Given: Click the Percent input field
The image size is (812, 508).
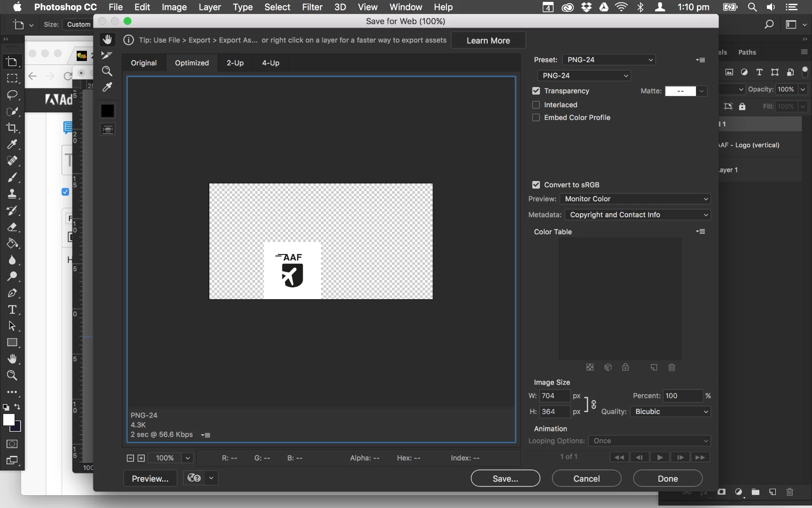Looking at the screenshot, I should tap(683, 396).
